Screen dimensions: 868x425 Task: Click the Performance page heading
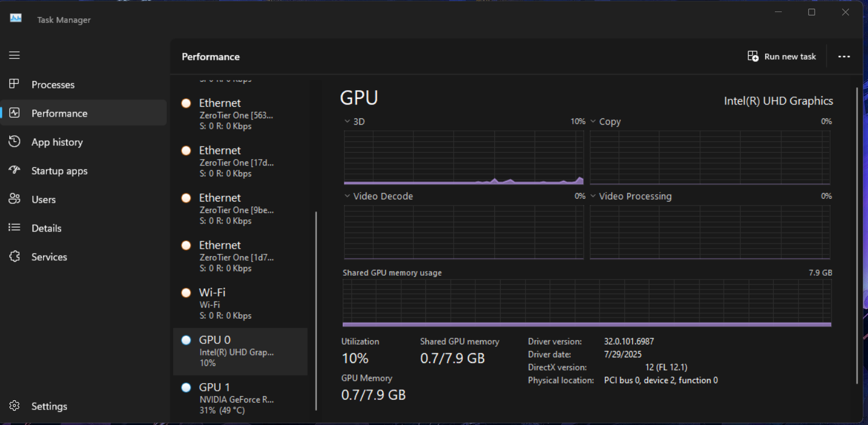coord(210,57)
